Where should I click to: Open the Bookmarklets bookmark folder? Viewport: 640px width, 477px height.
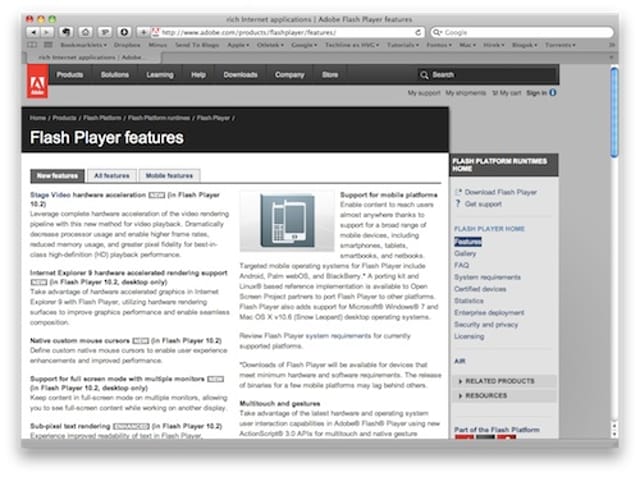point(84,45)
